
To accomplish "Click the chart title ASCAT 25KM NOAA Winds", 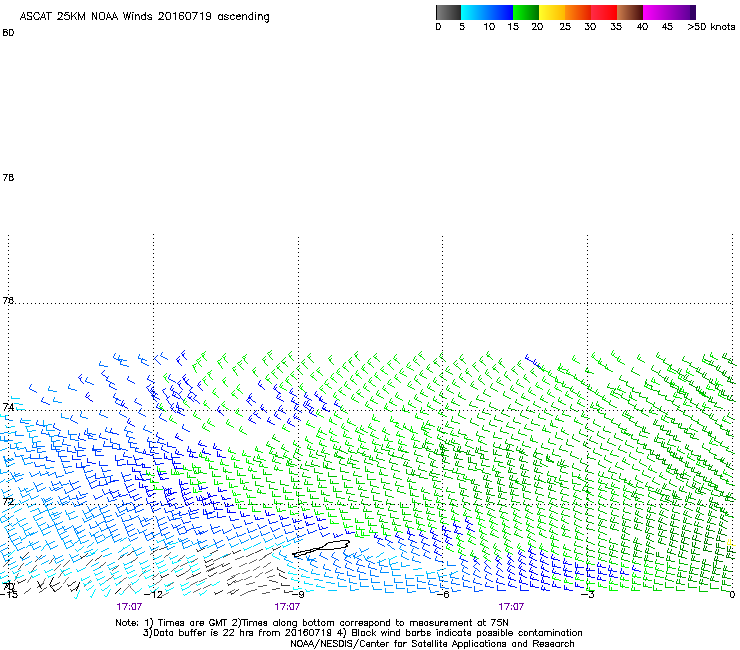I will [x=87, y=16].
